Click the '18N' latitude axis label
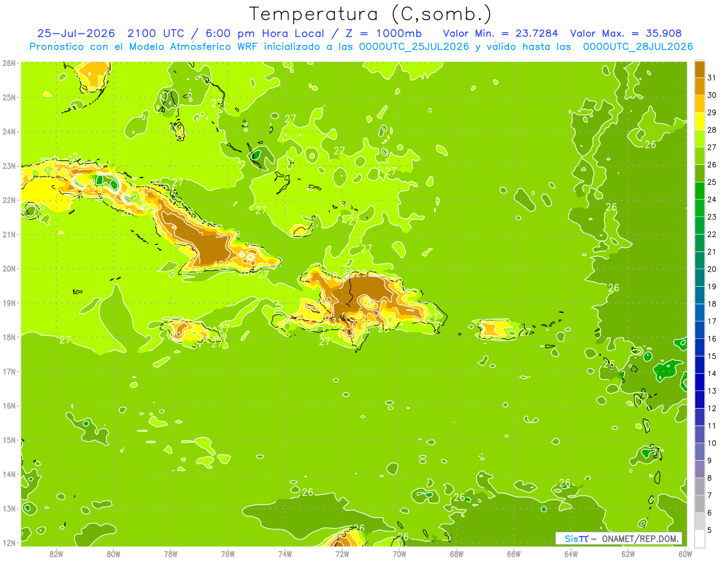 (x=8, y=337)
